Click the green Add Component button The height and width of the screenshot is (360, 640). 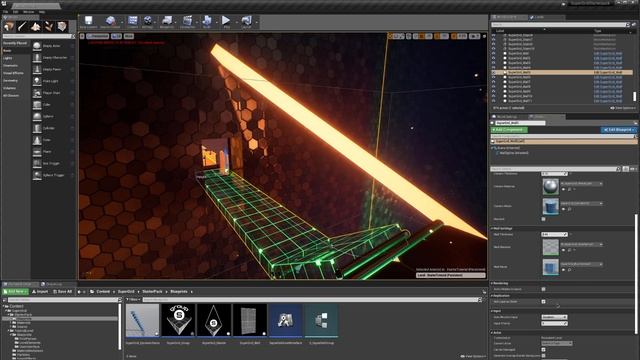point(509,130)
